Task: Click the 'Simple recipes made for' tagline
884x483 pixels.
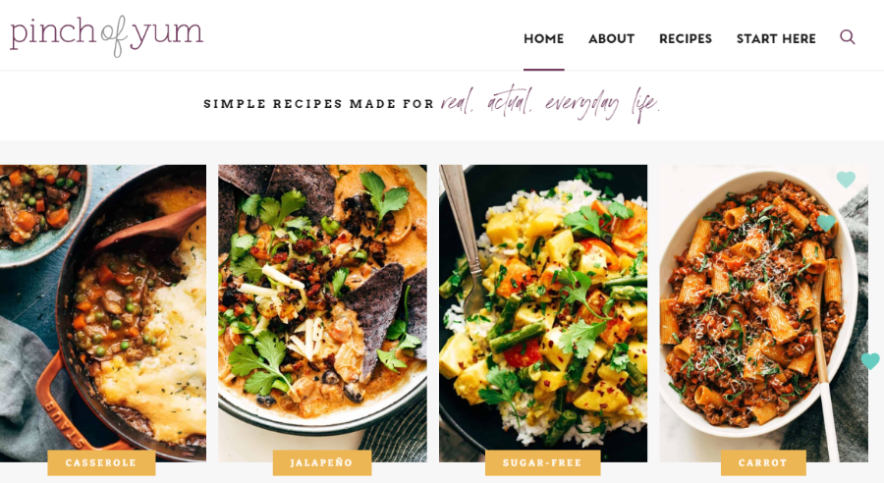Action: click(x=319, y=104)
